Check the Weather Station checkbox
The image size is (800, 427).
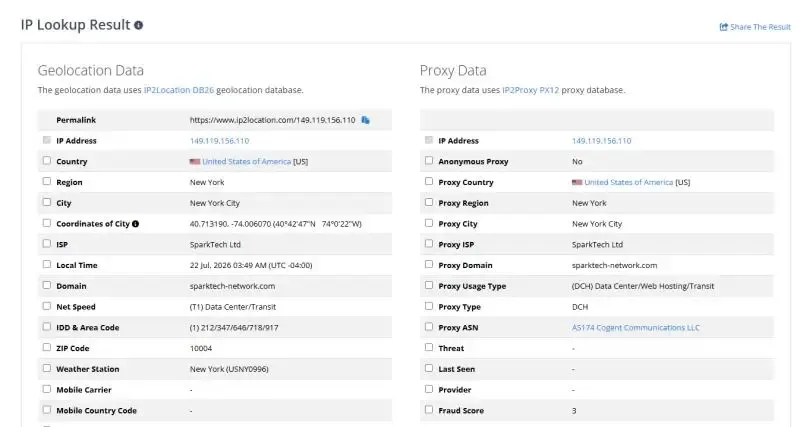[47, 368]
